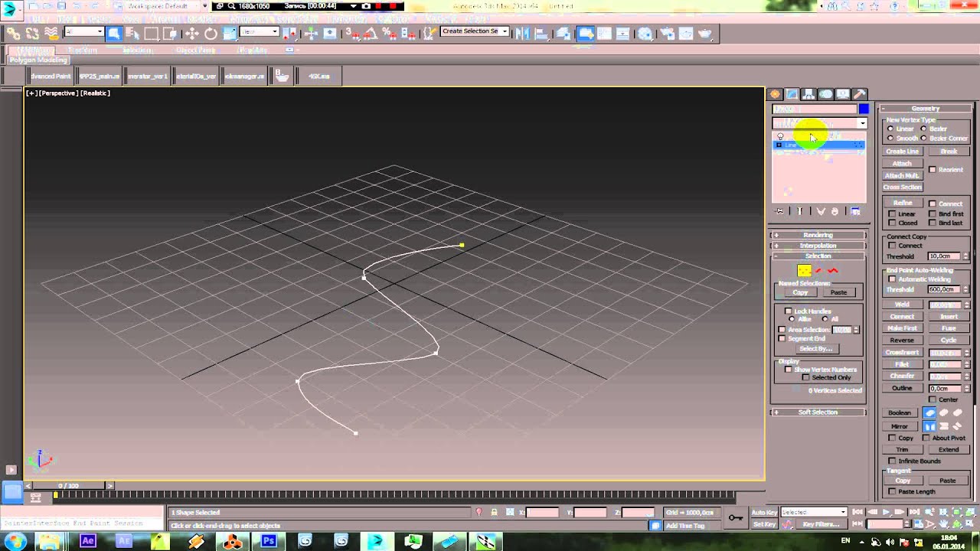Choose Mirror horizontally icon
The height and width of the screenshot is (551, 980).
930,426
